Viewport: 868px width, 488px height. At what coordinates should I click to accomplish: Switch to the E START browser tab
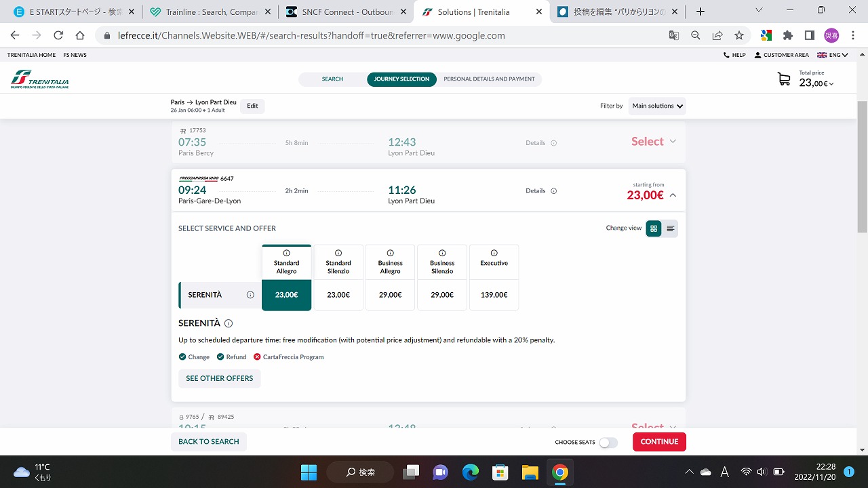73,12
